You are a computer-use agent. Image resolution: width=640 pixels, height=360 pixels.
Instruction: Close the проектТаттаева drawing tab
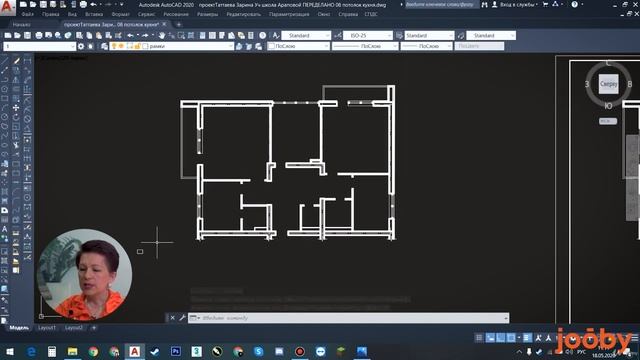pos(164,24)
